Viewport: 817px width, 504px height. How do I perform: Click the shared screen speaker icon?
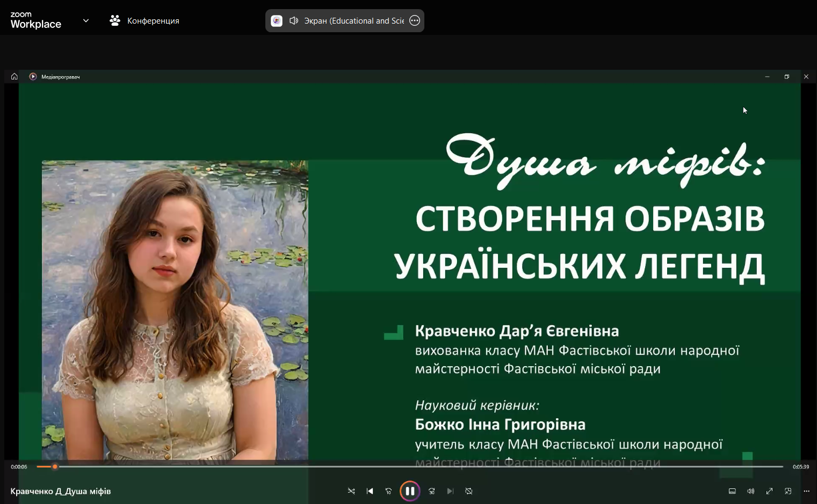pos(294,21)
